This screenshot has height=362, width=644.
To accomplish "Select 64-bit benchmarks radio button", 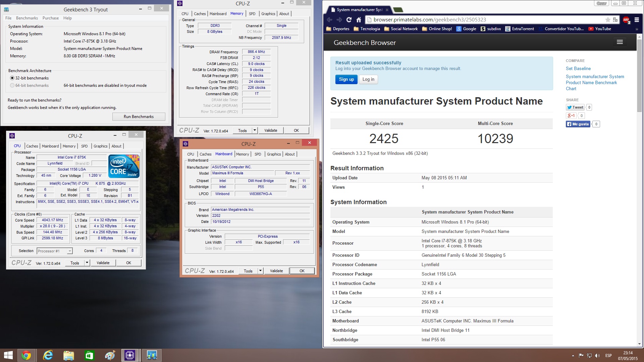I will point(12,85).
